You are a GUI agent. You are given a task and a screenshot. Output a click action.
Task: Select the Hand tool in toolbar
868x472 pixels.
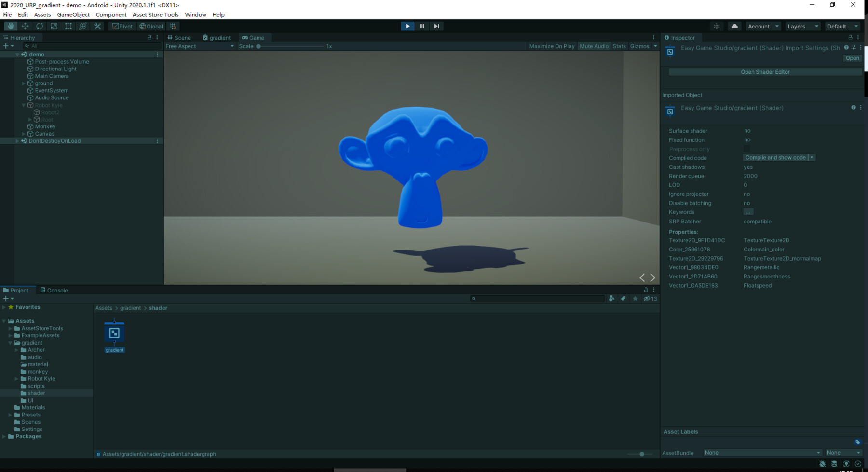[x=11, y=26]
